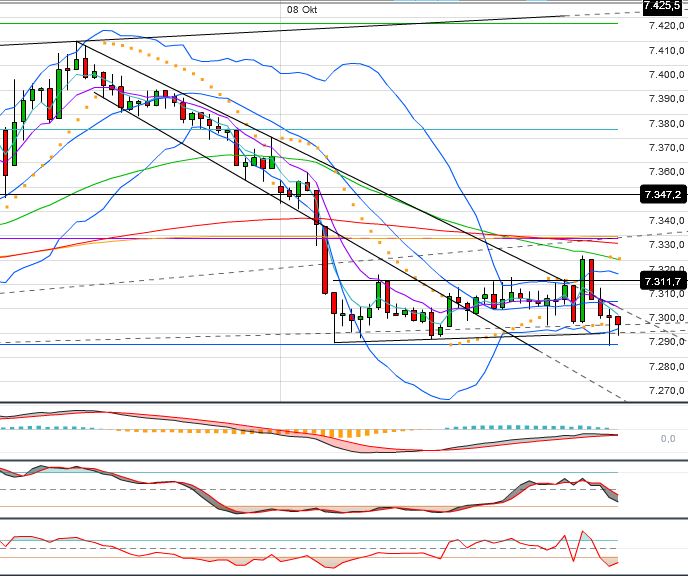Click the 7.400,0 price axis label
Image resolution: width=688 pixels, height=576 pixels.
pos(666,74)
